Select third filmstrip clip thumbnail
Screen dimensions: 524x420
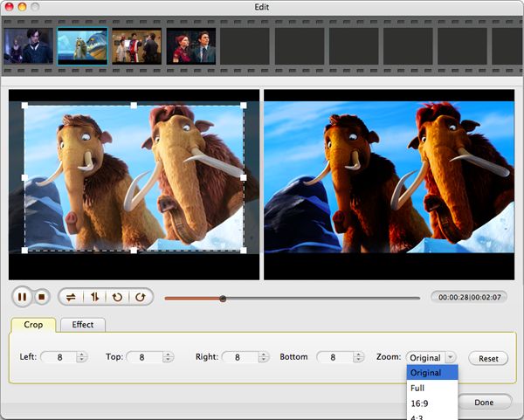[x=137, y=46]
